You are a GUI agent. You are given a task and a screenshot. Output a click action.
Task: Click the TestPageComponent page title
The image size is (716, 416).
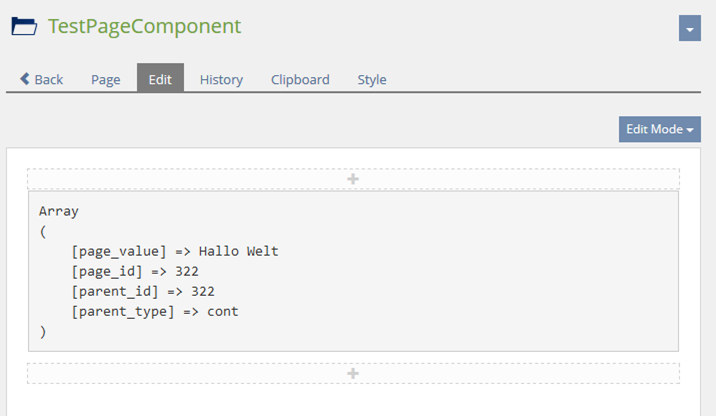tap(144, 27)
